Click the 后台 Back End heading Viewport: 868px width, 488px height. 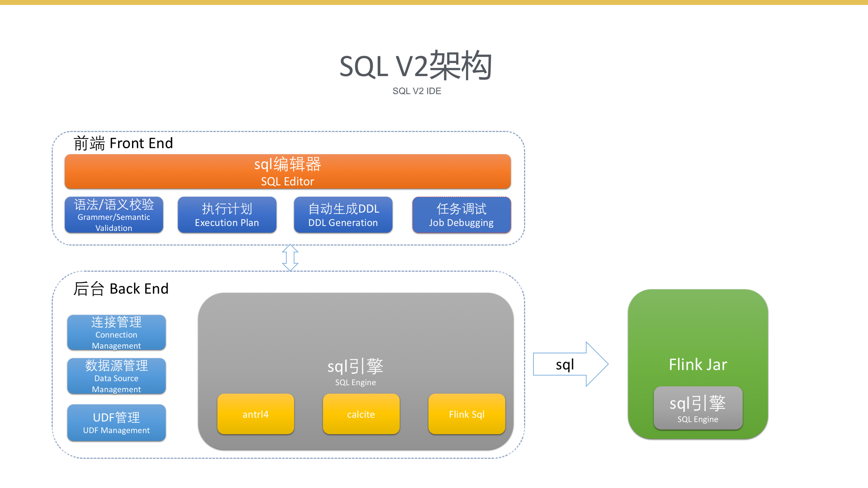[121, 289]
